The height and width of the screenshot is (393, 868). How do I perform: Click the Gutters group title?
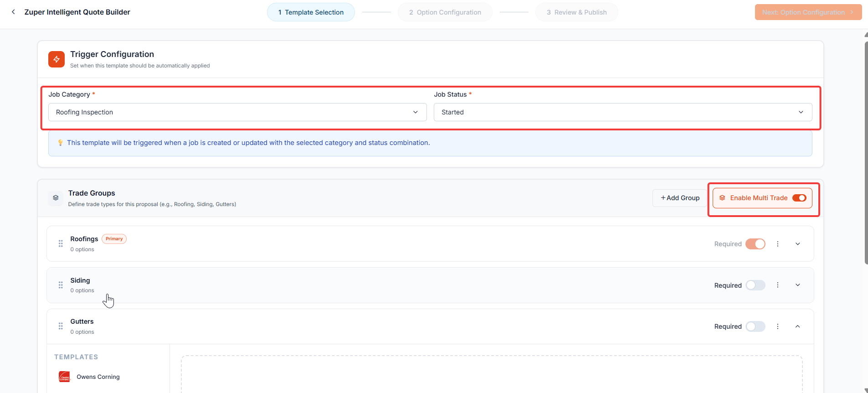[82, 321]
